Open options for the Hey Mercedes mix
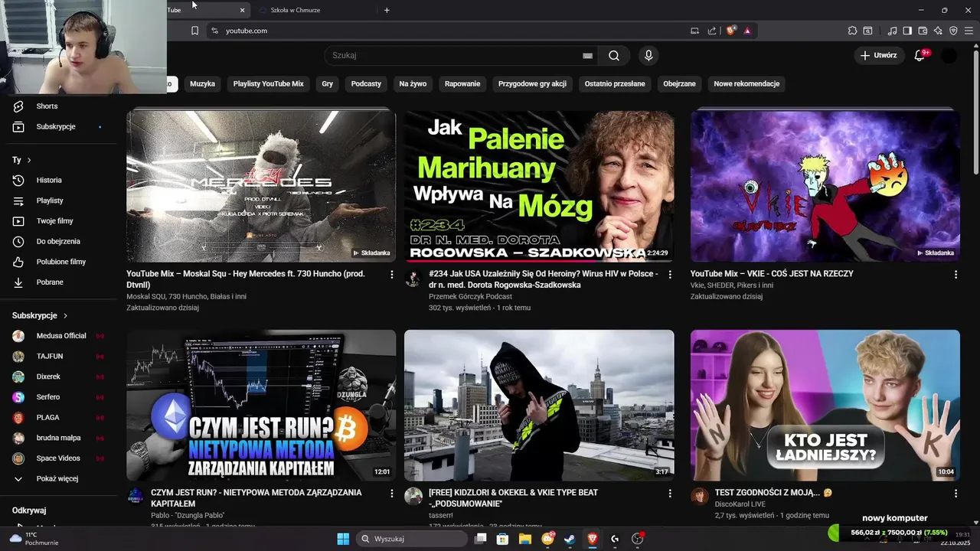This screenshot has height=551, width=980. pos(392,274)
